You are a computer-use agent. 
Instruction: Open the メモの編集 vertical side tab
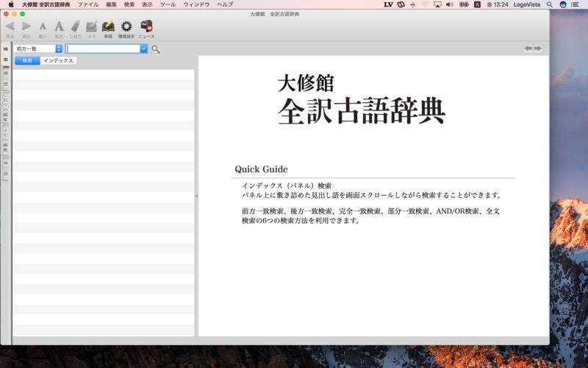6,139
